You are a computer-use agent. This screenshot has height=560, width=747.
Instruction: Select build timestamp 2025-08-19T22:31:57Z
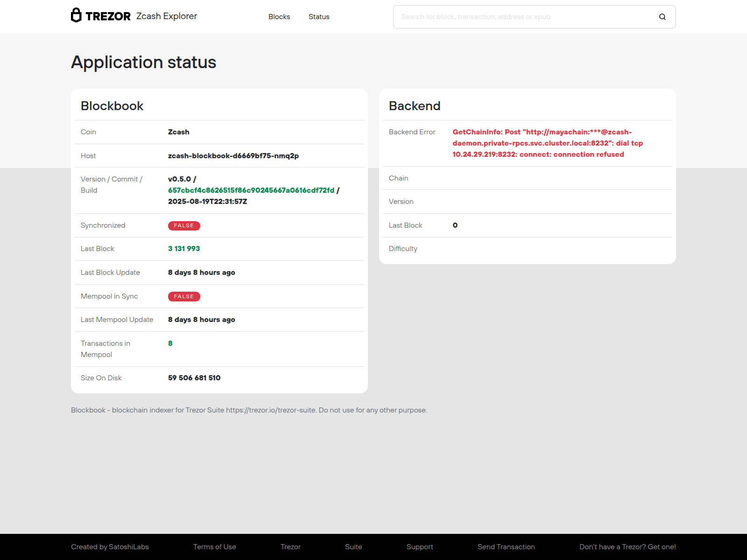[x=208, y=202]
